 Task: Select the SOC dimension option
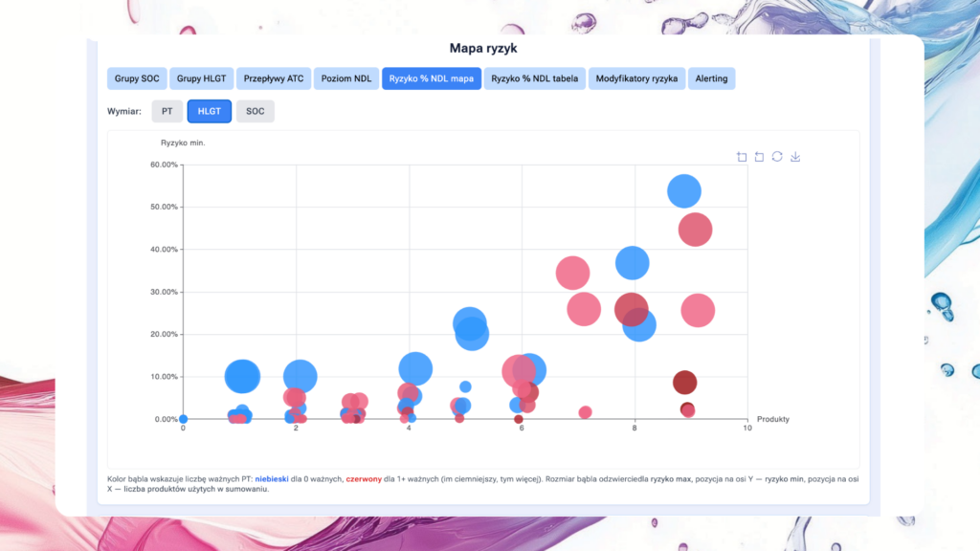255,112
